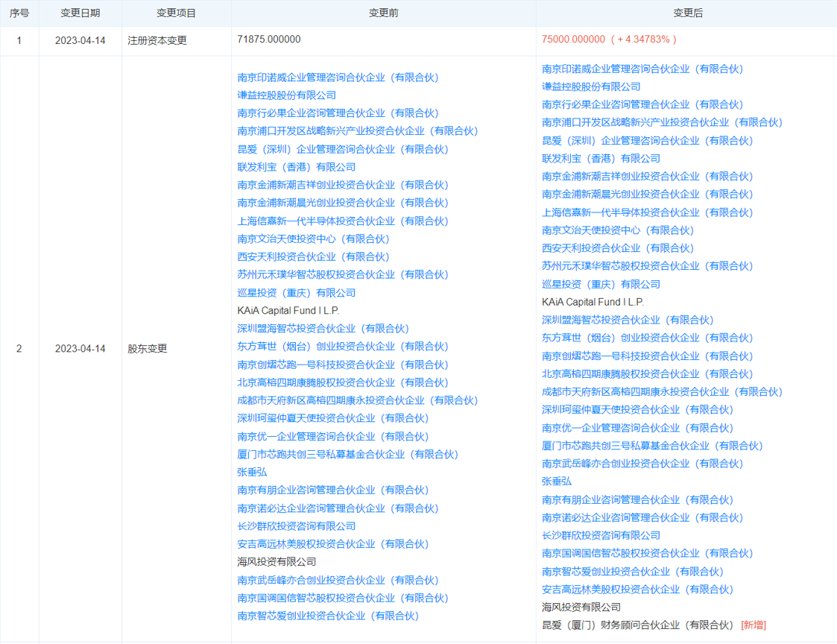Viewport: 837px width, 644px height.
Task: Visit 上海信熹新一代半导体投资合伙企业 in 变更后 column
Action: [x=648, y=212]
